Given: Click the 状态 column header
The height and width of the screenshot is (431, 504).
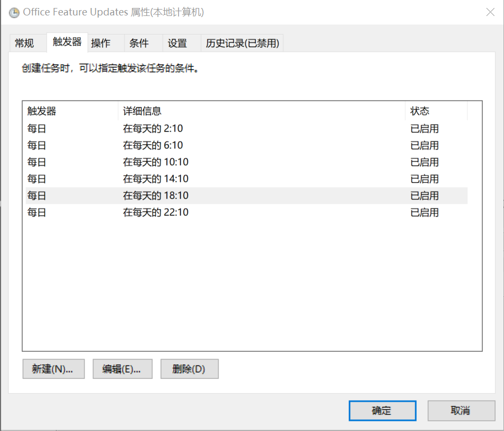Looking at the screenshot, I should (x=436, y=111).
